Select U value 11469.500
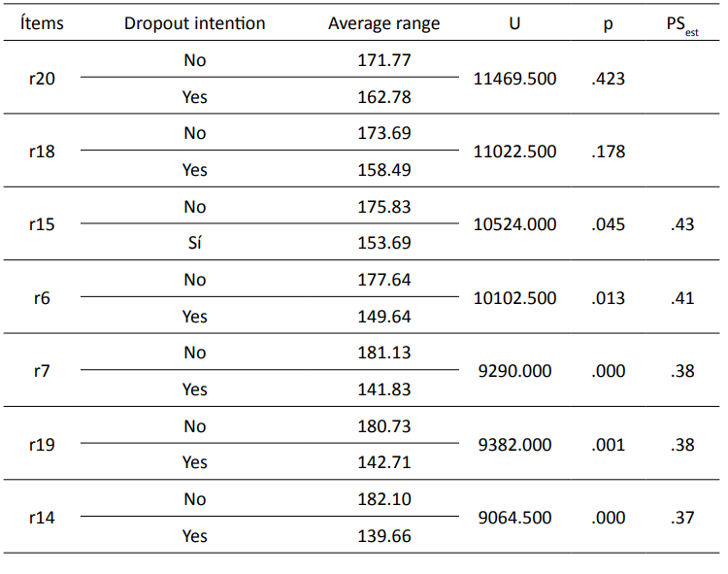 514,79
